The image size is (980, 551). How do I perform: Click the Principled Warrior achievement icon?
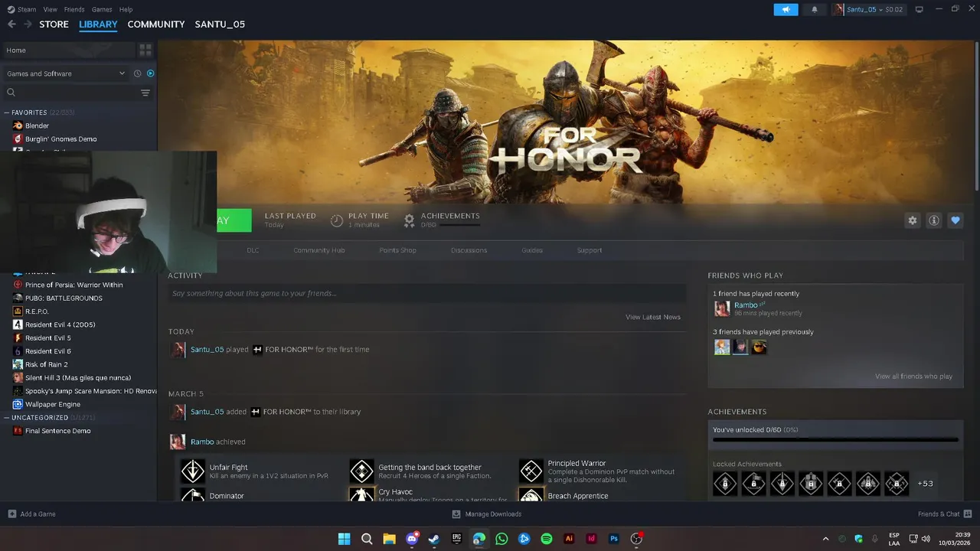click(531, 471)
